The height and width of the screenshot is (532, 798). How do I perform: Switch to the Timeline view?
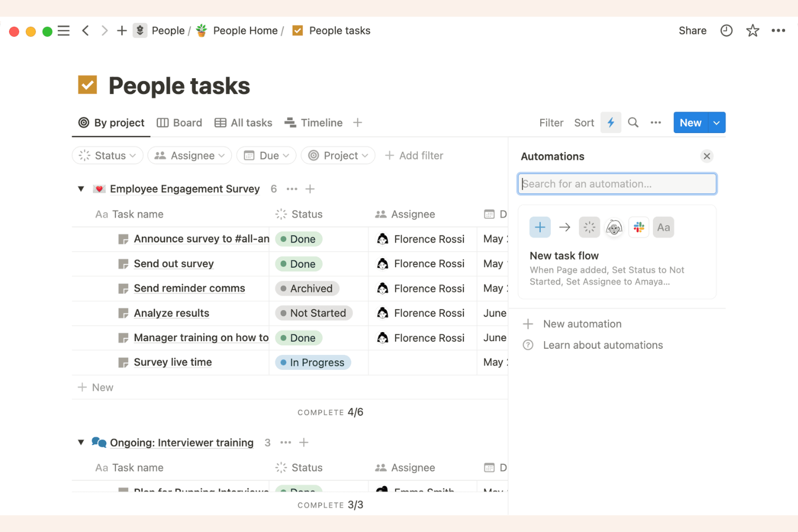point(314,123)
